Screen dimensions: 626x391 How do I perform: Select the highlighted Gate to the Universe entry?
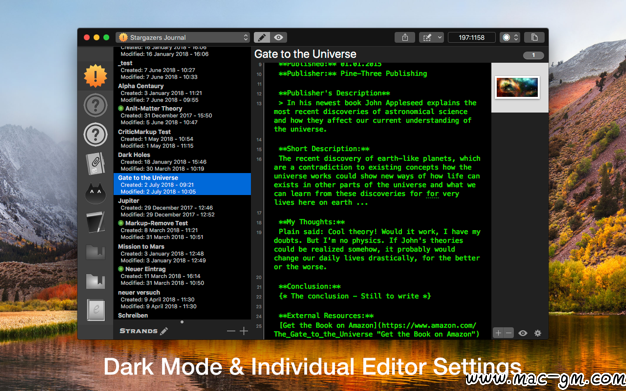182,184
